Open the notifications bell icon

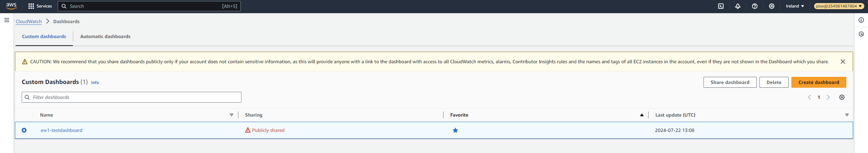click(x=738, y=6)
